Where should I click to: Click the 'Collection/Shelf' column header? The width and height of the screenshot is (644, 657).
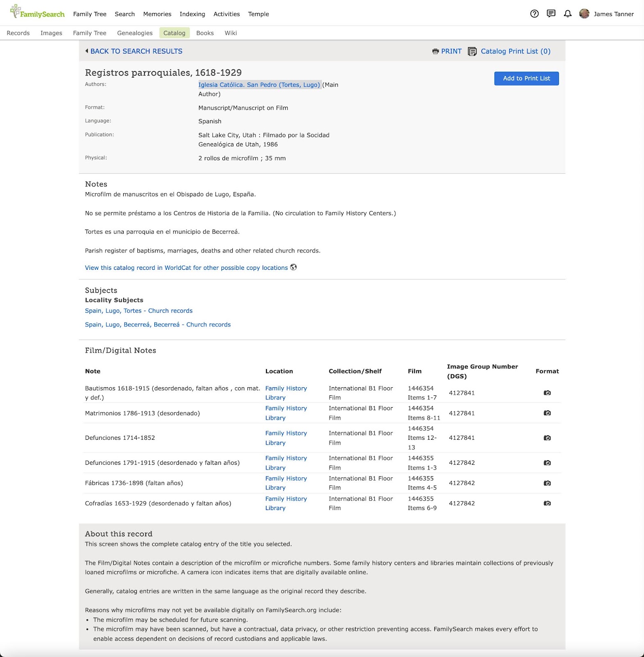tap(355, 371)
